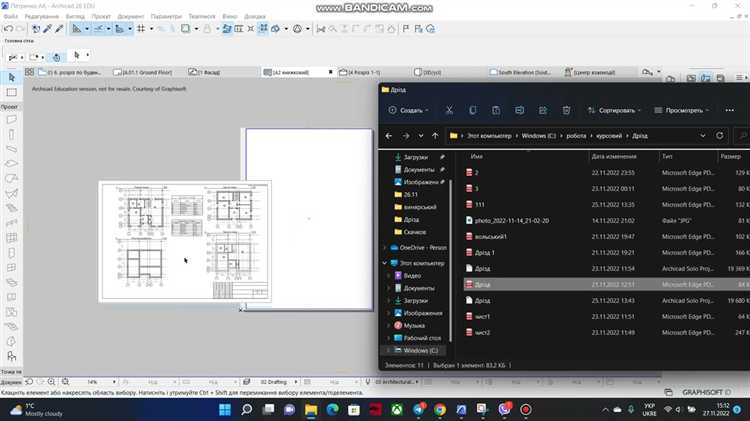Screen dimensions: 750x421
Task: Open Explorer recent locations chevron
Action: pyautogui.click(x=421, y=136)
